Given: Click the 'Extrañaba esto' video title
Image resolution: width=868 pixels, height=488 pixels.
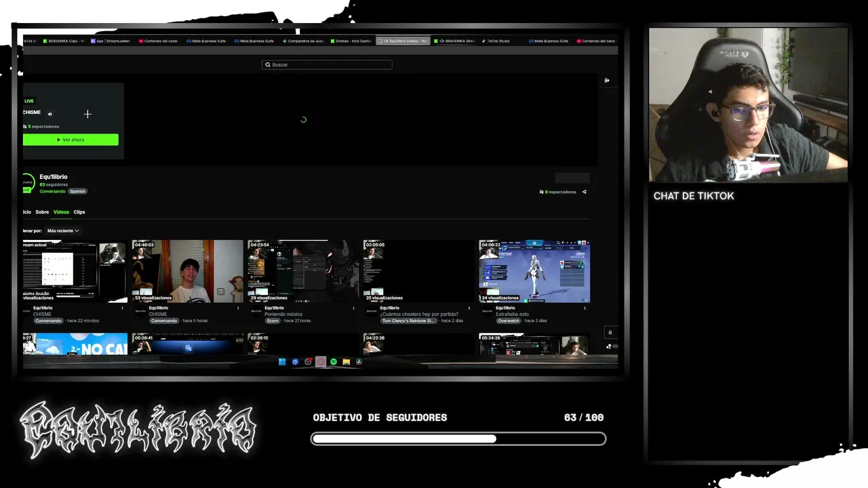Looking at the screenshot, I should (512, 314).
